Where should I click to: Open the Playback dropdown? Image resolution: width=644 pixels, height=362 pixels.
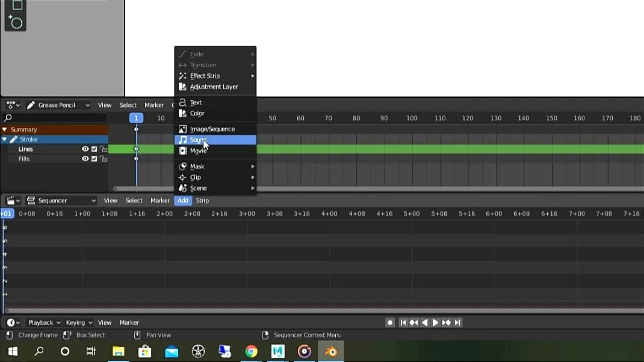[44, 322]
